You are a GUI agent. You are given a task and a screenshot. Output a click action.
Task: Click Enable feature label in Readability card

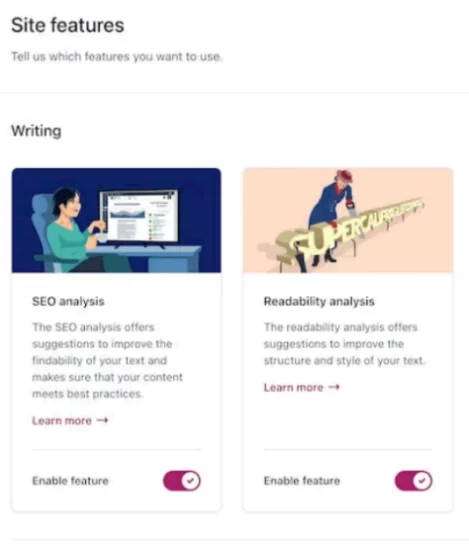(x=302, y=481)
